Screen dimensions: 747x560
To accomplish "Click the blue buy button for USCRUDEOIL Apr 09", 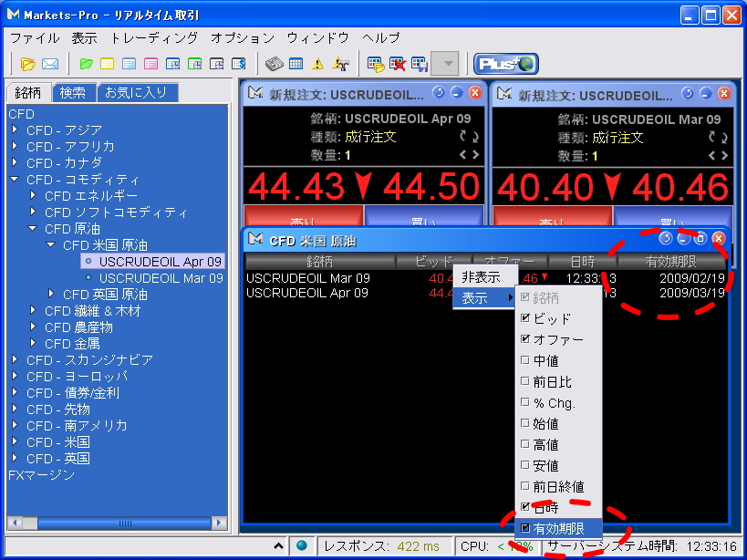I will [x=424, y=215].
